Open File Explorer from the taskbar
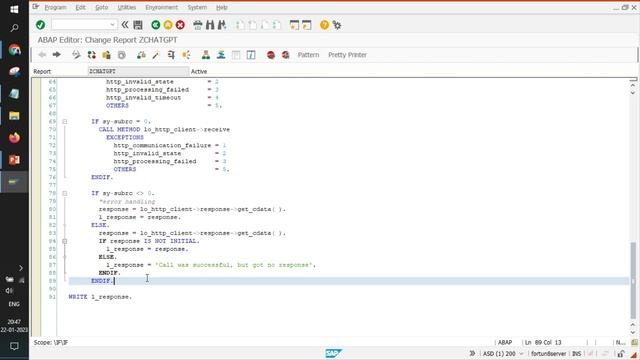640x360 pixels. point(14,116)
